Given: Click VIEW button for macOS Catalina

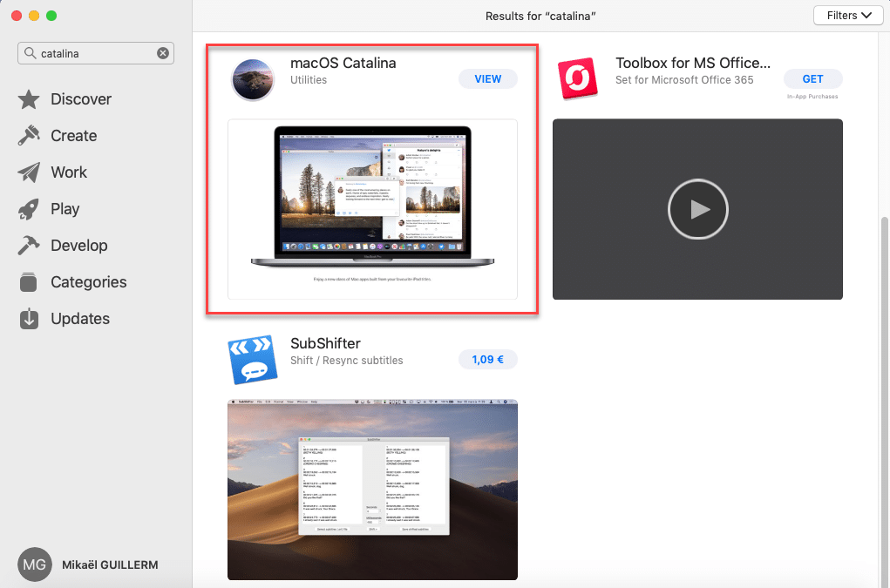Looking at the screenshot, I should (487, 78).
